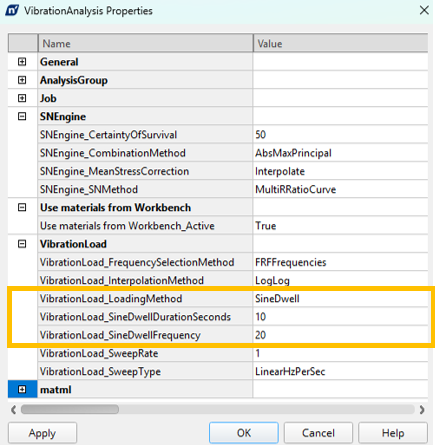
Task: Expand the AnalysisGroup section
Action: tap(22, 80)
